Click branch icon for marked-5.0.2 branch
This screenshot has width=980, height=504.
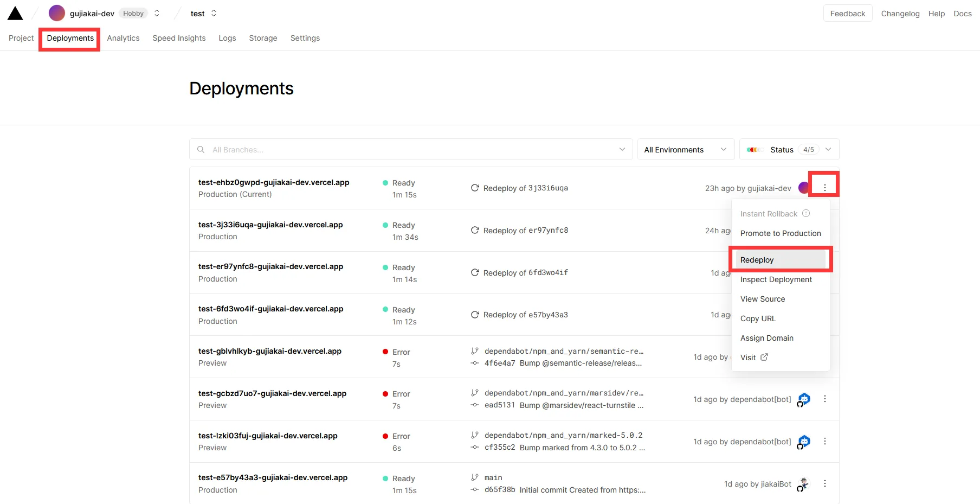tap(475, 435)
